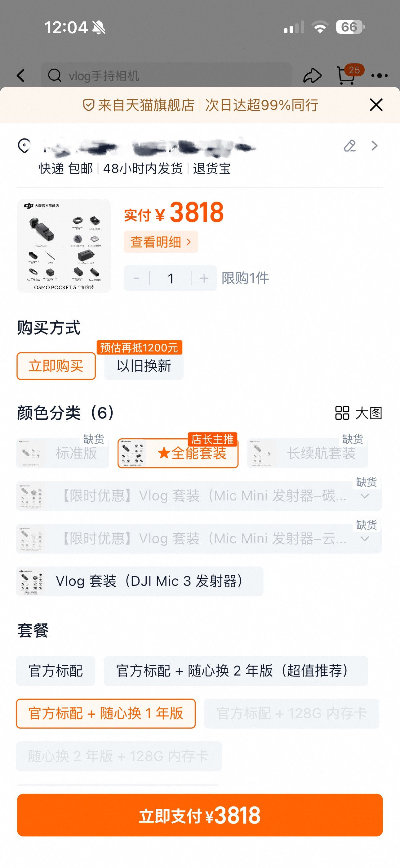Select 官方标配 package
This screenshot has height=868, width=400.
point(56,671)
